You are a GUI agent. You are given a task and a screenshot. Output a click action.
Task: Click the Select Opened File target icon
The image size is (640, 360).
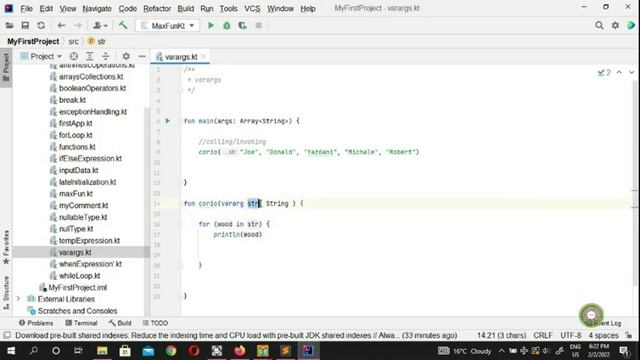pos(73,56)
